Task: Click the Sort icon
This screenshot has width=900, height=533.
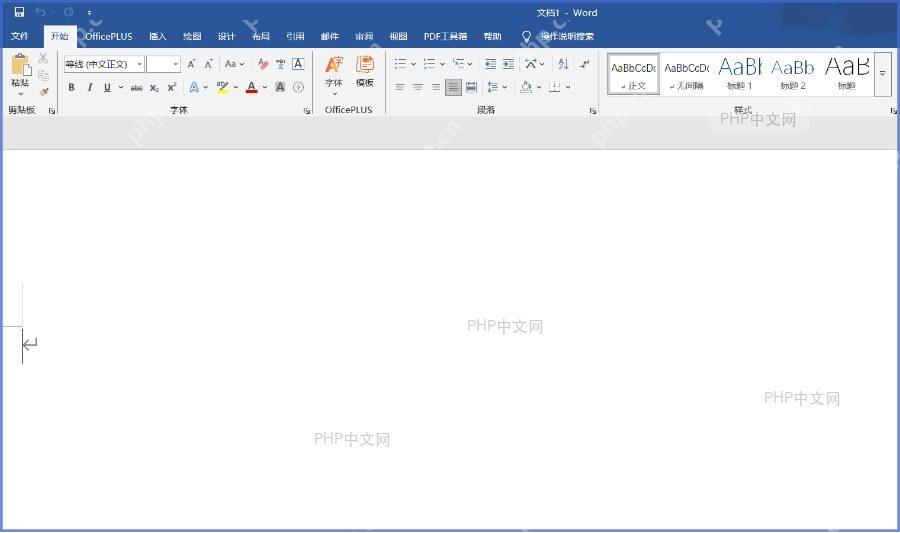Action: pyautogui.click(x=564, y=64)
